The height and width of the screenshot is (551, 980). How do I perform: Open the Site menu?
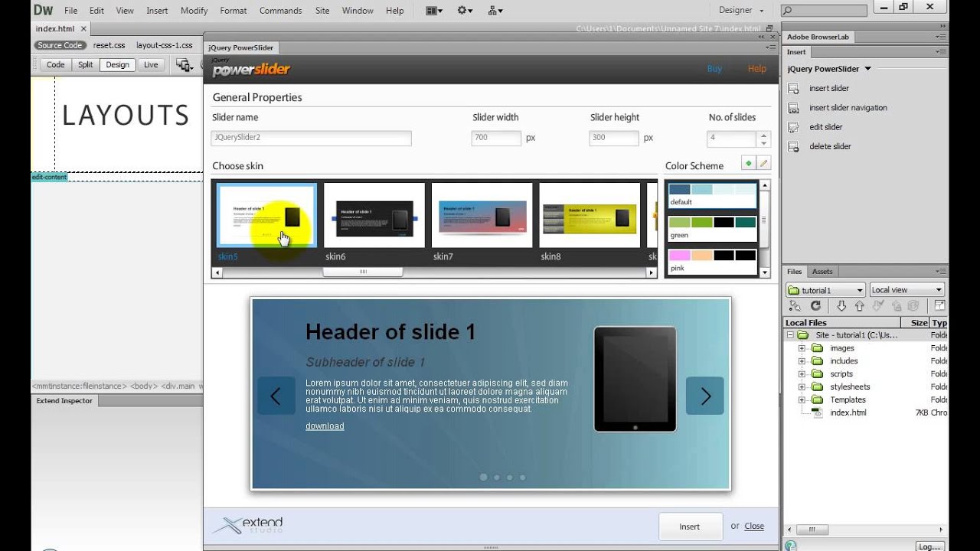(x=322, y=11)
